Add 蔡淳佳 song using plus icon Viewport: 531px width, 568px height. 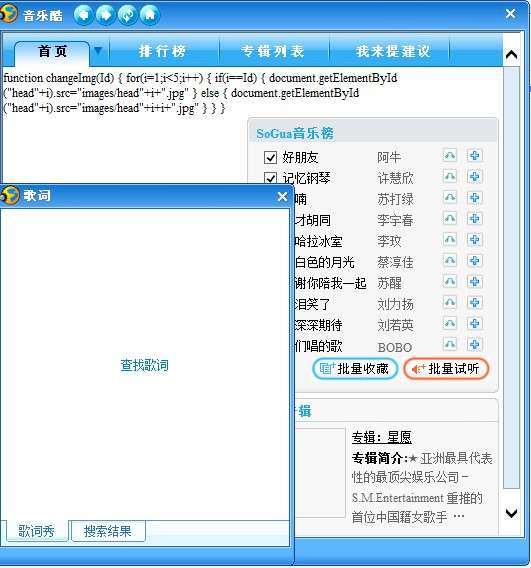(474, 261)
